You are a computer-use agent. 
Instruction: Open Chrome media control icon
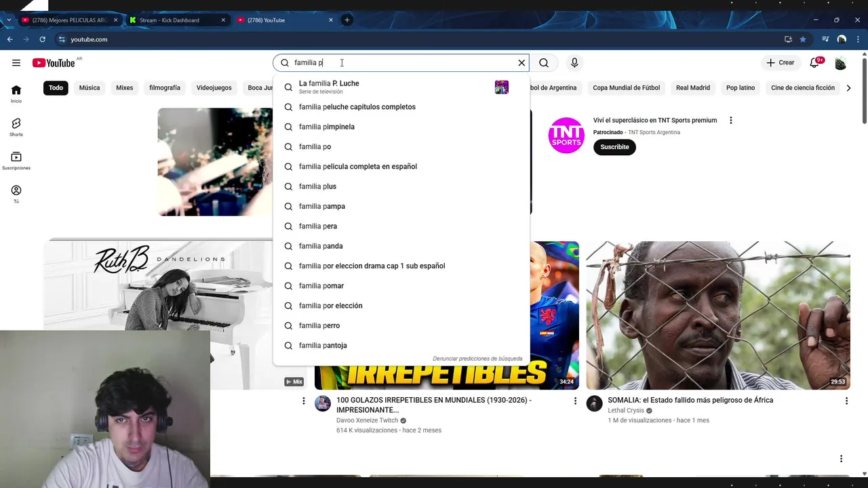point(825,39)
